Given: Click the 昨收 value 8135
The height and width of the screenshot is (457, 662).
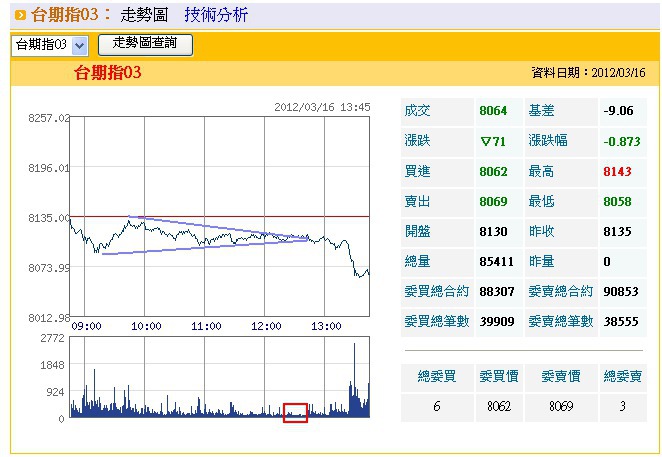Looking at the screenshot, I should coord(617,231).
